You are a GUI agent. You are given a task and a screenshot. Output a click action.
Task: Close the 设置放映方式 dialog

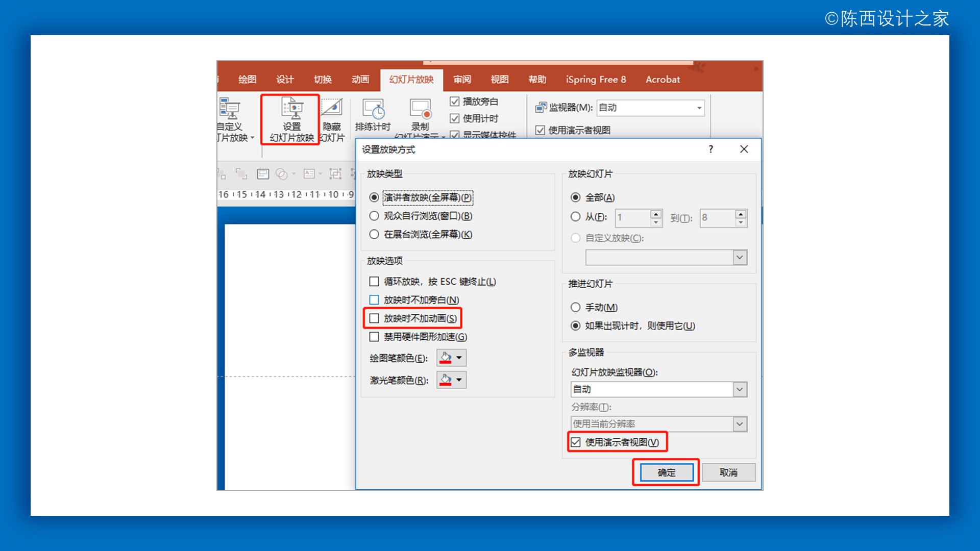(x=744, y=149)
